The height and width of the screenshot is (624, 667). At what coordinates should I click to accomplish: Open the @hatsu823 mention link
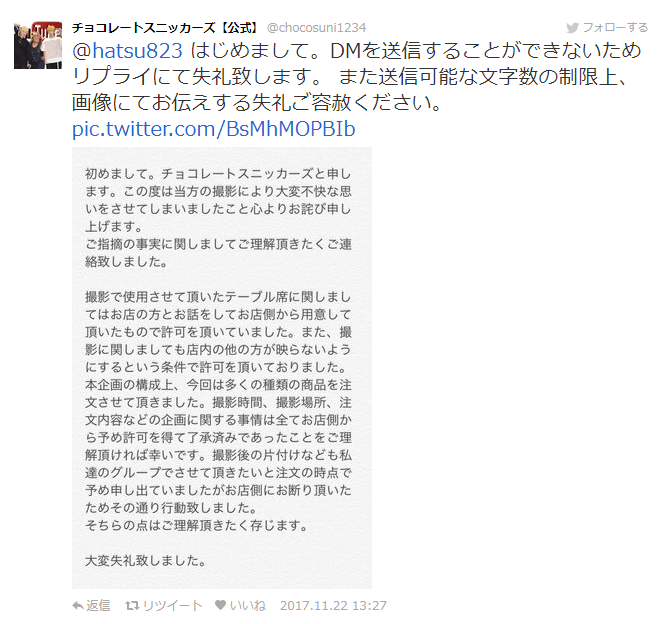pos(127,51)
